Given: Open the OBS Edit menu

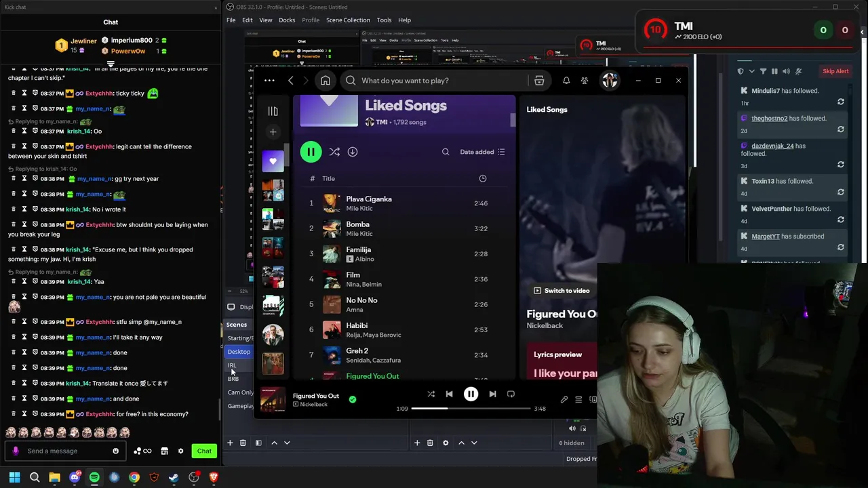Looking at the screenshot, I should tap(248, 20).
